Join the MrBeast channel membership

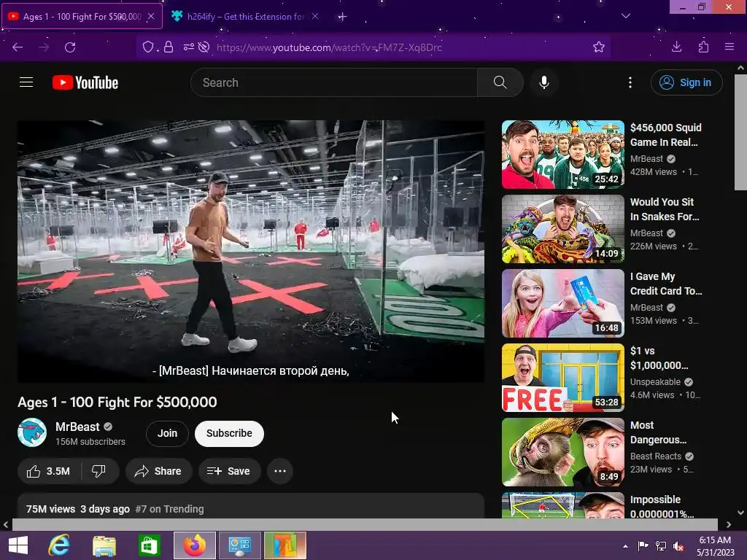[x=167, y=433]
